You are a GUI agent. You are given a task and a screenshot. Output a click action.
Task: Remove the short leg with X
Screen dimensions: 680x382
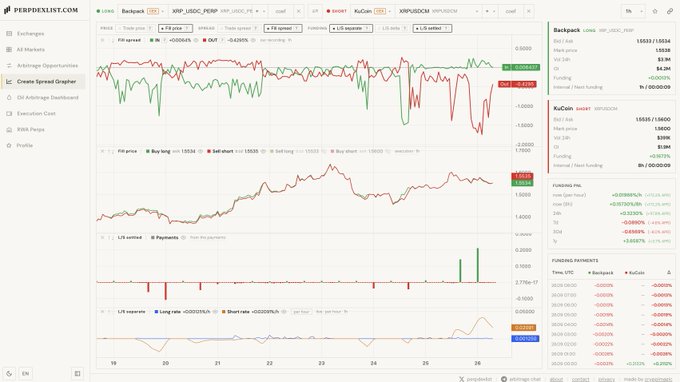[529, 11]
